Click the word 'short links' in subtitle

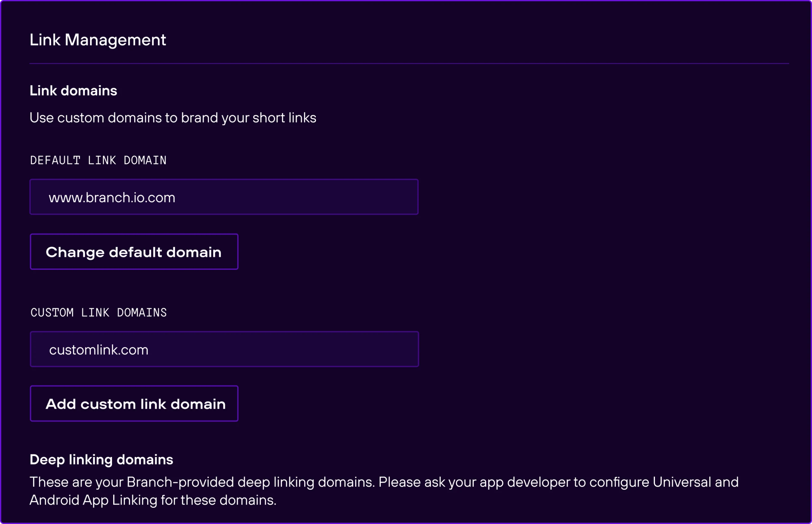[284, 118]
